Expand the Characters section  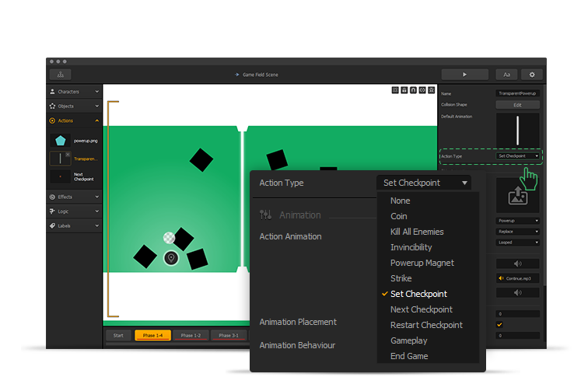pos(96,92)
